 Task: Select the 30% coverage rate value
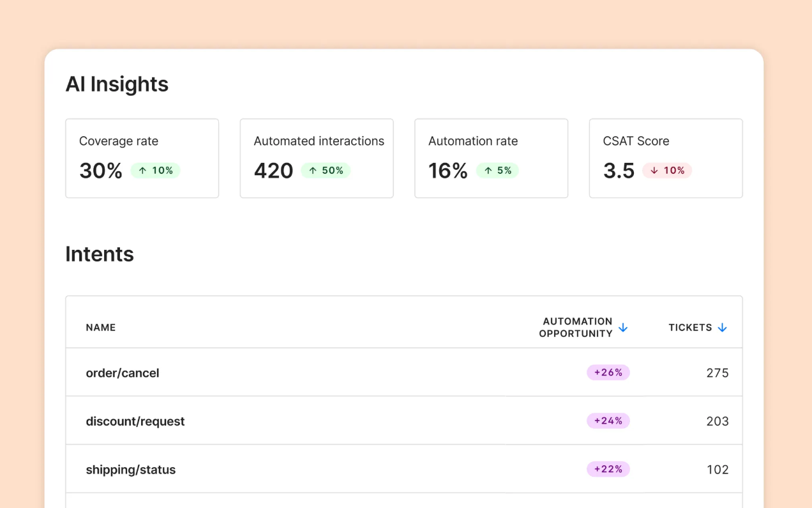tap(101, 171)
